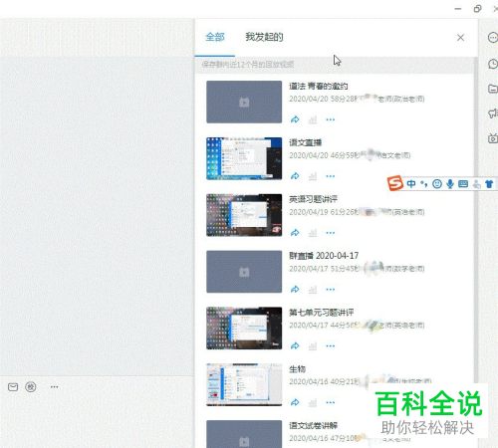The width and height of the screenshot is (498, 448).
Task: Share the 英语习题讲评 replay
Action: [x=295, y=233]
